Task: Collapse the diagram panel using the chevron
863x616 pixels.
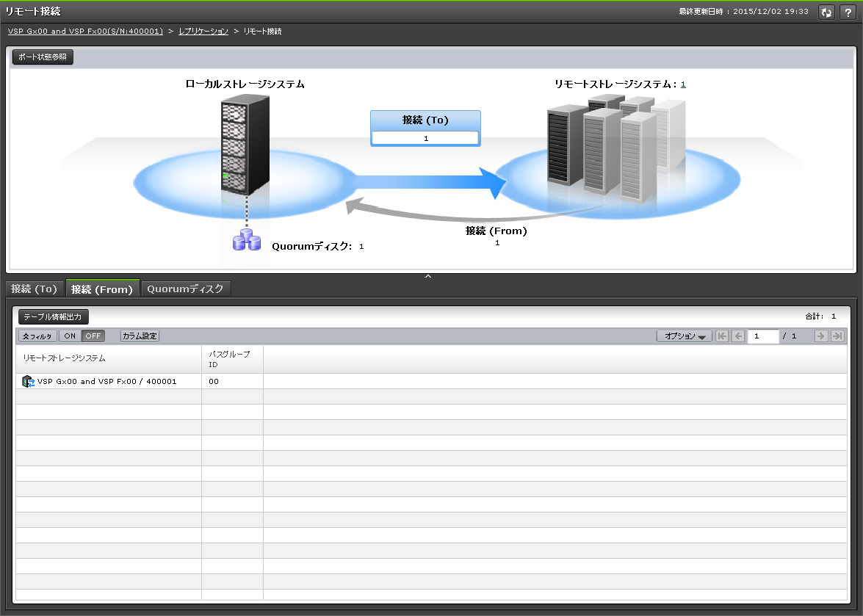Action: 428,276
